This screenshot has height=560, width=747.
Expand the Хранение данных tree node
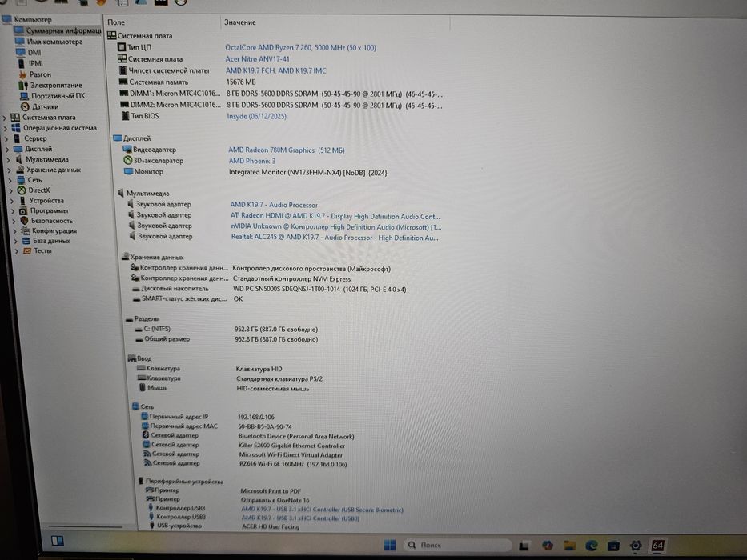click(x=9, y=170)
